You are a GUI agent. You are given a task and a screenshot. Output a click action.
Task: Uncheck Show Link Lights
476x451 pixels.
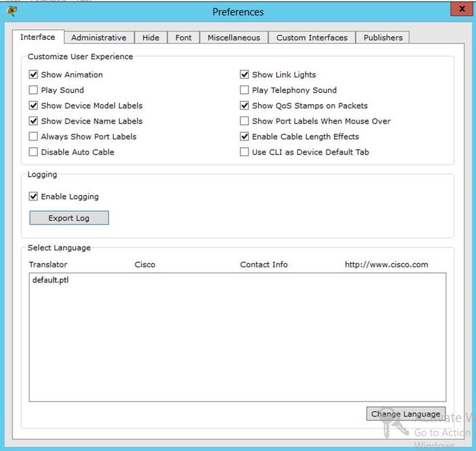click(x=244, y=75)
